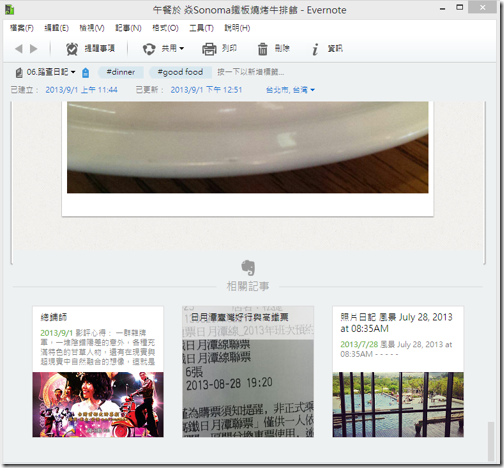The width and height of the screenshot is (504, 468).
Task: Click the share sync icon
Action: [x=149, y=49]
